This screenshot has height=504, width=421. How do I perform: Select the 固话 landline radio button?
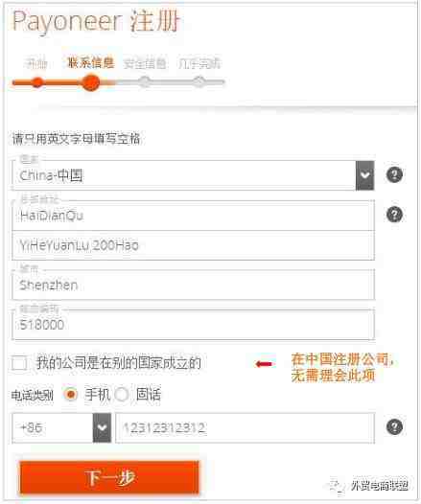122,395
